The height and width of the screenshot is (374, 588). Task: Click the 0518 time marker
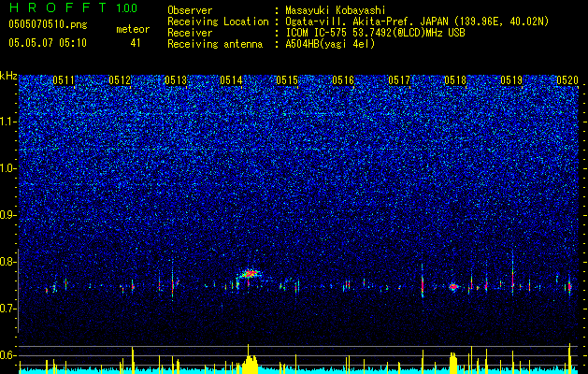pos(455,80)
